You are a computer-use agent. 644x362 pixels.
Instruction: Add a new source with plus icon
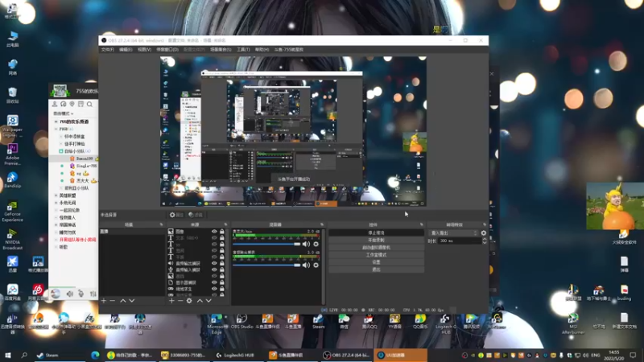point(171,301)
